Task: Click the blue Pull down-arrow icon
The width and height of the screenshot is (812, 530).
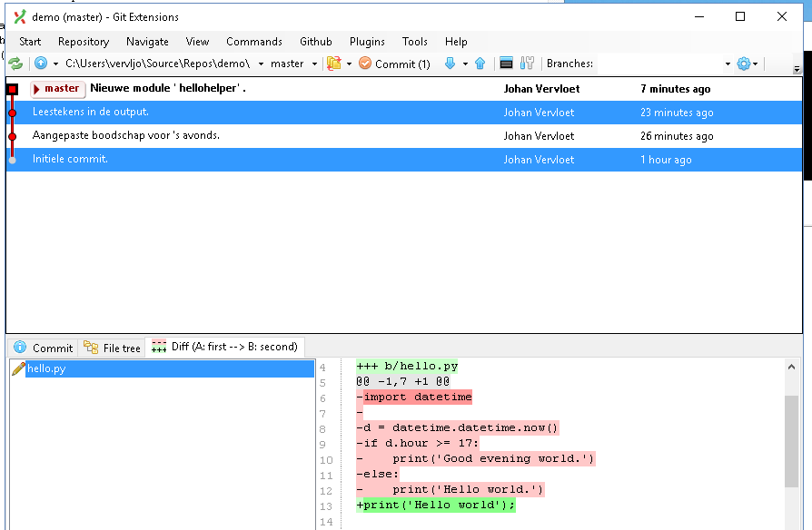Action: [x=450, y=64]
